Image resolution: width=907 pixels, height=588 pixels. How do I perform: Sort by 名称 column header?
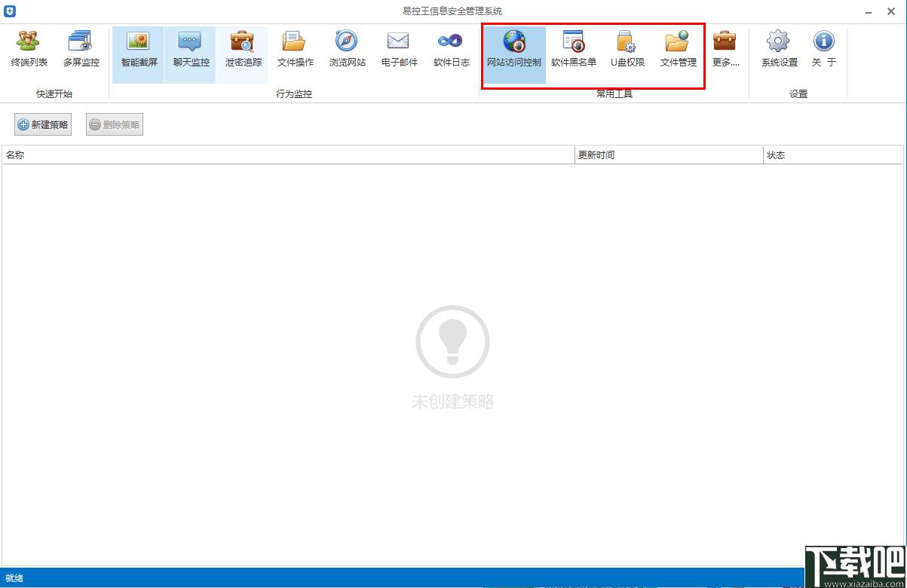point(288,155)
